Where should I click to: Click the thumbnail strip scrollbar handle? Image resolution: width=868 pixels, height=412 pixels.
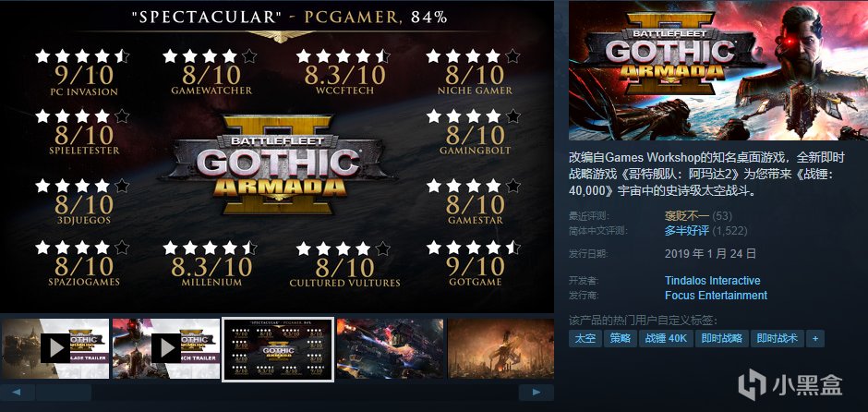pos(64,393)
